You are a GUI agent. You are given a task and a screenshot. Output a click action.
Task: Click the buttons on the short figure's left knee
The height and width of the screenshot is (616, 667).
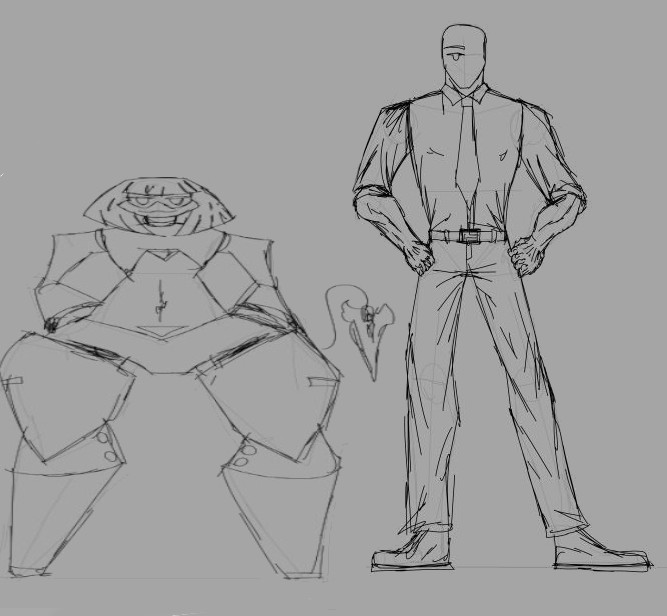104,446
